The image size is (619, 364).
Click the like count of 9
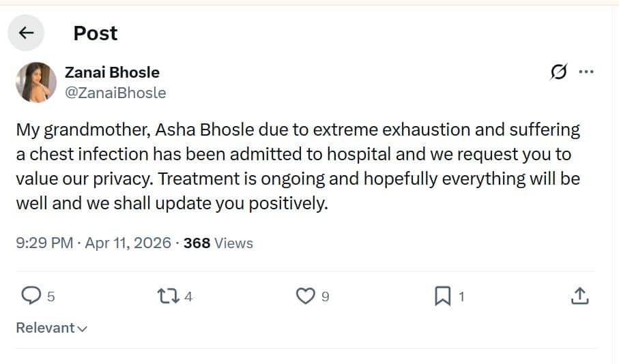click(x=326, y=297)
